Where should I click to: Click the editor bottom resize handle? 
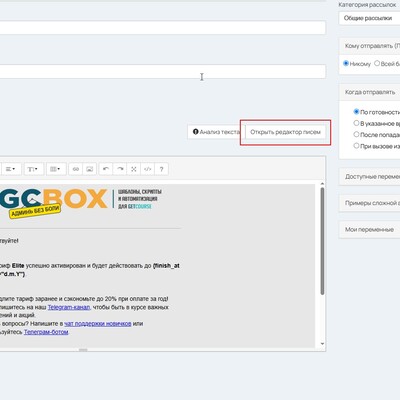83,350
